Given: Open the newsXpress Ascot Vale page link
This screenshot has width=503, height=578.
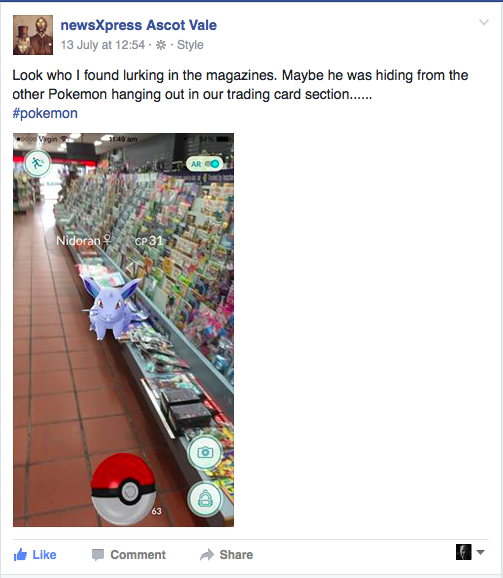Looking at the screenshot, I should 139,25.
